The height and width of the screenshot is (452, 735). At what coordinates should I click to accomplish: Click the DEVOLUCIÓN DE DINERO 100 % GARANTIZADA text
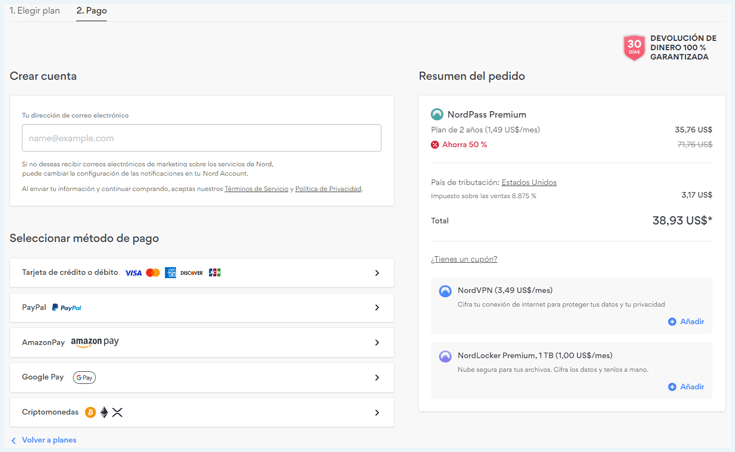[683, 47]
